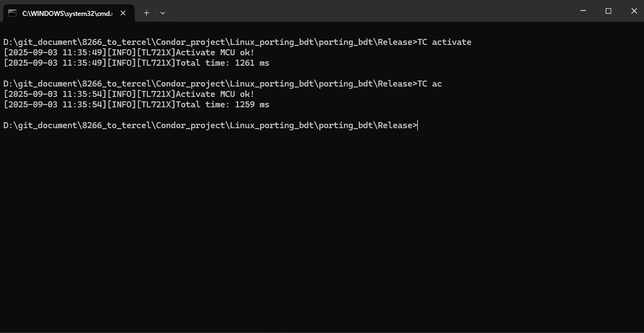Maximize the terminal window
644x333 pixels.
tap(608, 11)
